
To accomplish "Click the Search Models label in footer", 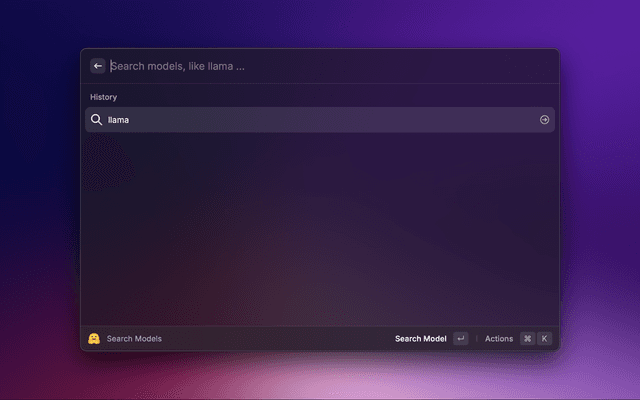I will coord(134,339).
